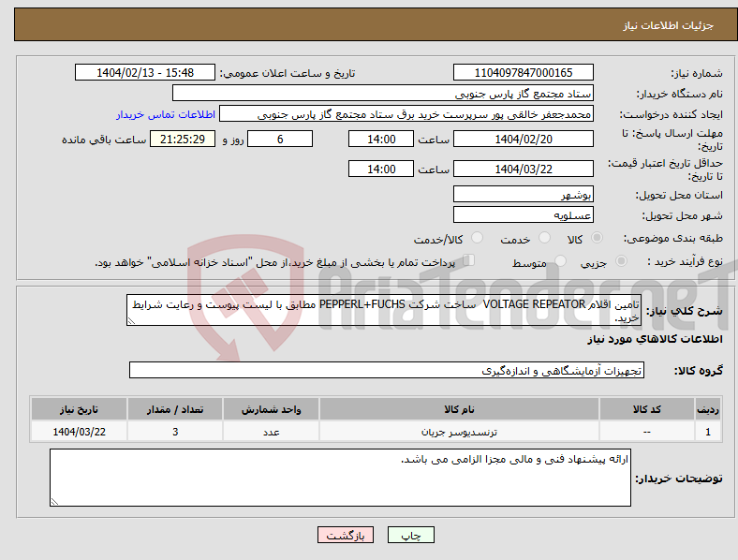
Task: Select the کالا radio button
Action: 597,238
